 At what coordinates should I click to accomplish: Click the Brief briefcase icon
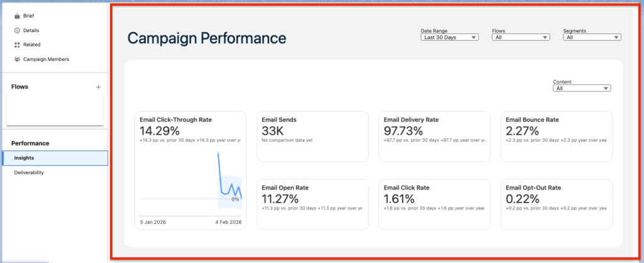point(17,16)
